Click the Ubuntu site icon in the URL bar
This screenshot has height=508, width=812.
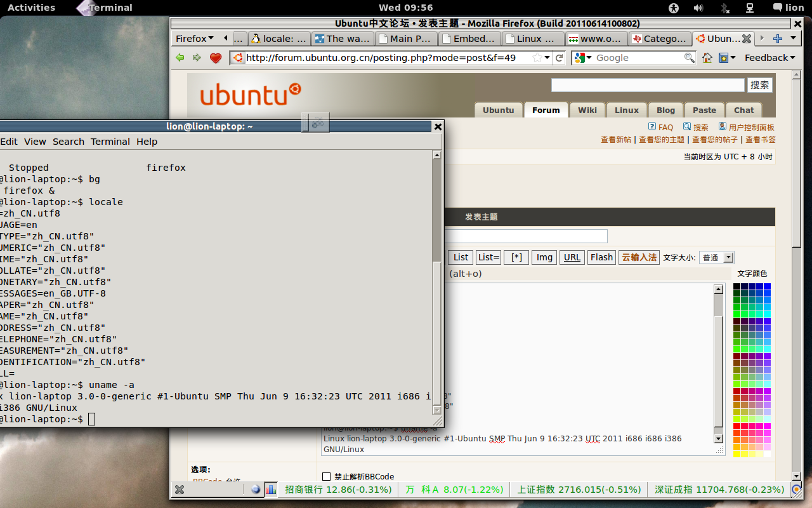click(238, 58)
